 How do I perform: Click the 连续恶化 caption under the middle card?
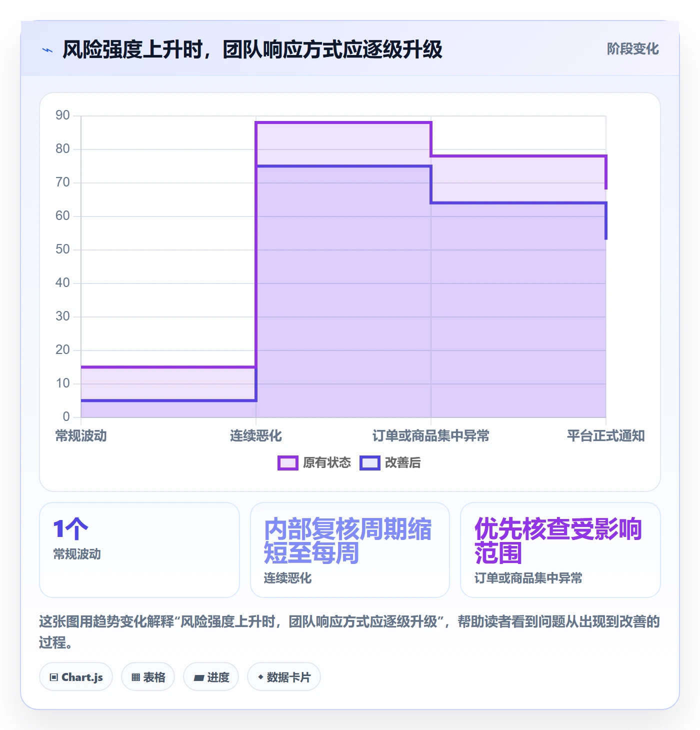(x=287, y=578)
